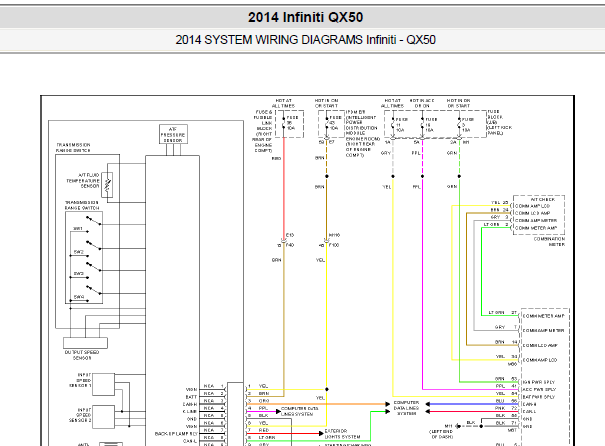Select the OUTPUT SPEED SENSOR label
Screen dimensions: 605x446
pyautogui.click(x=82, y=355)
